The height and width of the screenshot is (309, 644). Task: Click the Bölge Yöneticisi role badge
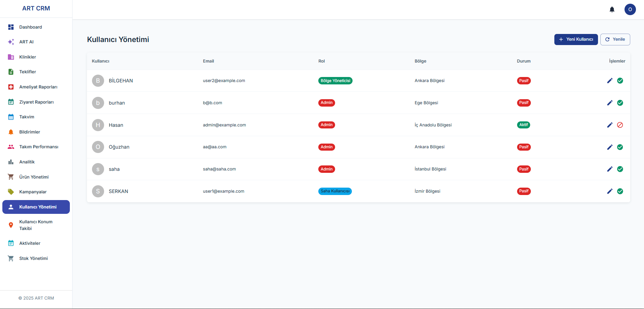335,81
